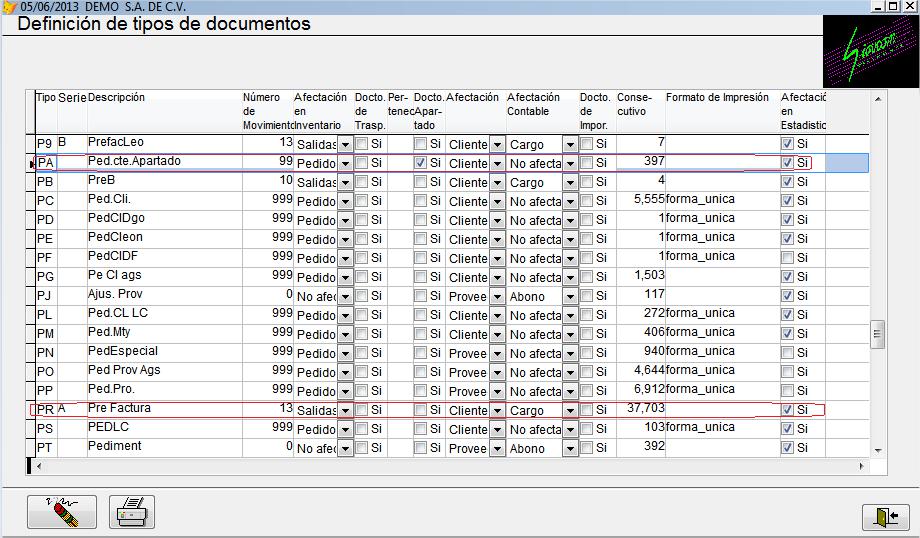Viewport: 920px width, 538px height.
Task: Click consecutive value 6,912
Action: point(649,389)
